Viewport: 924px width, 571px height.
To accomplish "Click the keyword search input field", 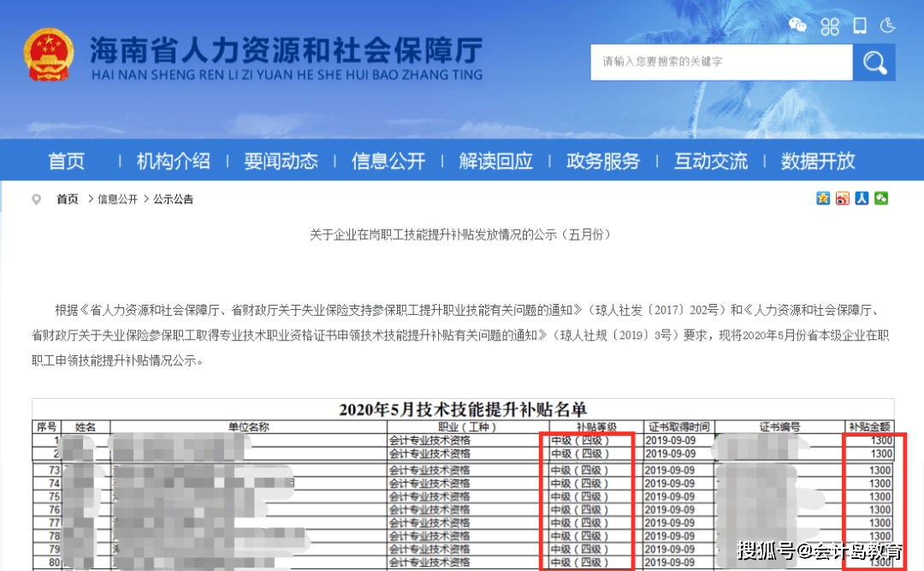I will (x=721, y=62).
